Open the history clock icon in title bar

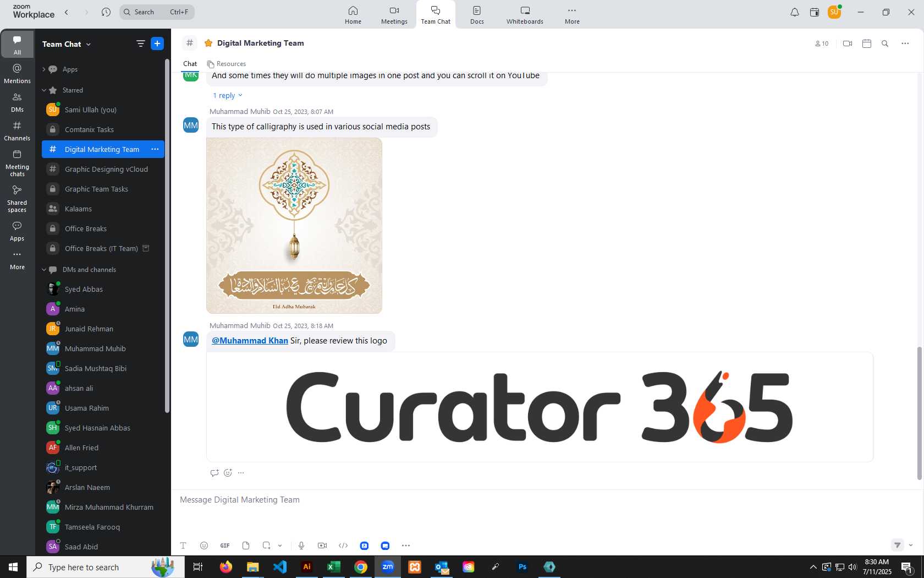106,12
